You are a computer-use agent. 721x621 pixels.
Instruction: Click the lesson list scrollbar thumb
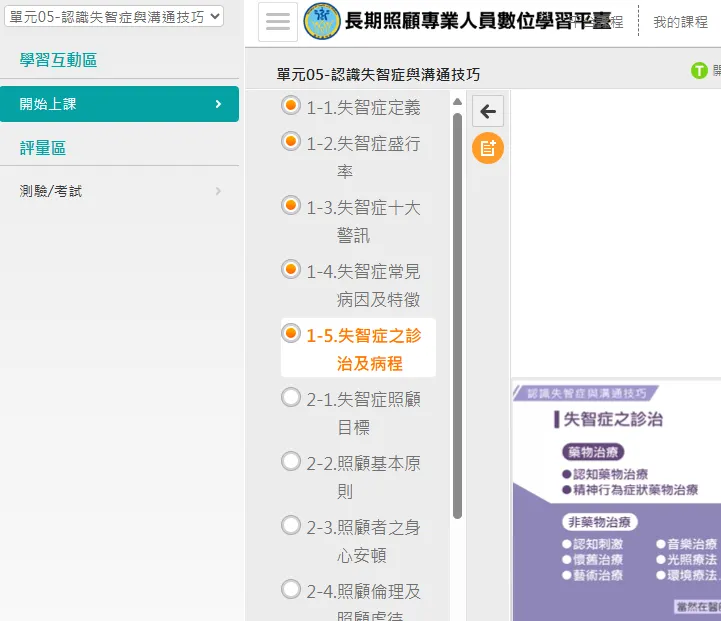tap(457, 316)
